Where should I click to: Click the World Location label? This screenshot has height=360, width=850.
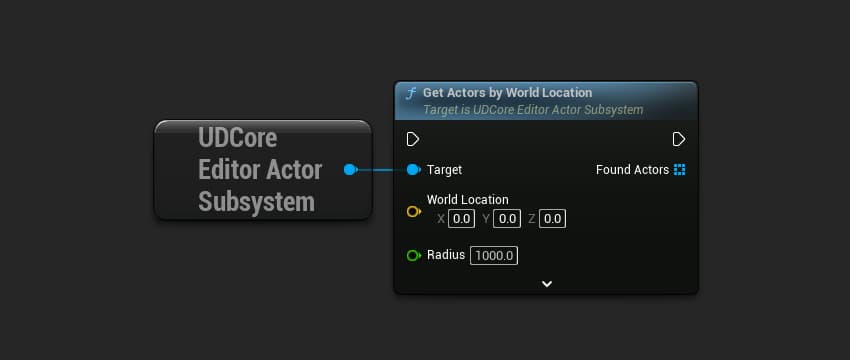point(468,200)
